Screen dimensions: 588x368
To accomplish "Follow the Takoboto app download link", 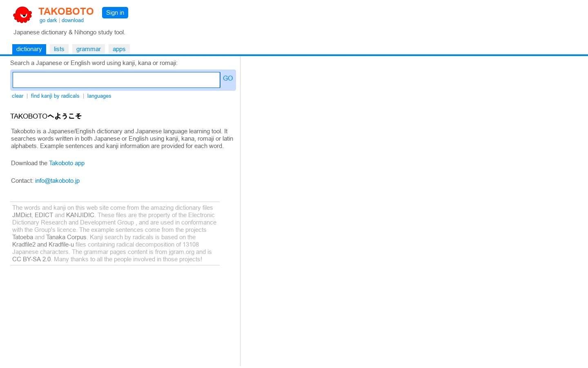I will point(67,163).
